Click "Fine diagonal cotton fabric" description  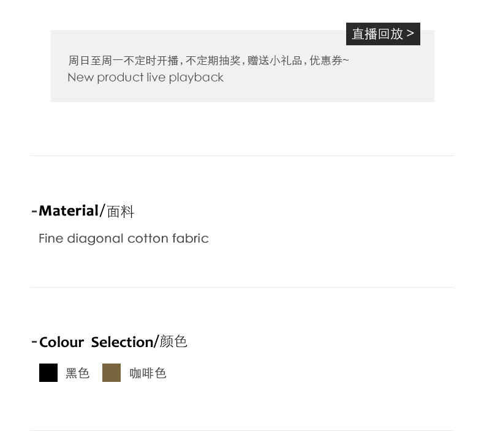coord(123,239)
